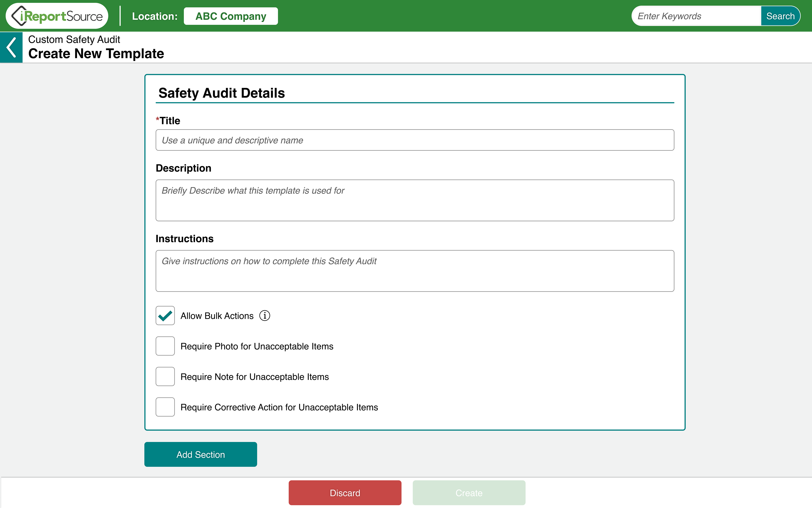Uncheck the Allow Bulk Actions checkbox
812x508 pixels.
tap(165, 315)
